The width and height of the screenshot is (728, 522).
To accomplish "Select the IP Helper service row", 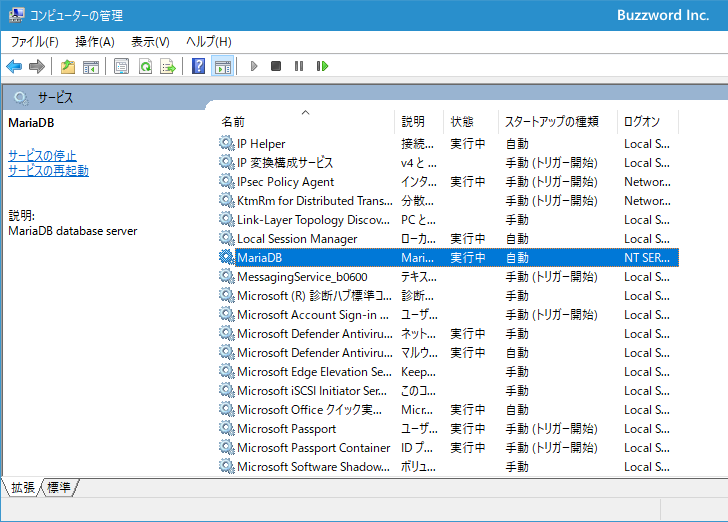I will click(448, 144).
